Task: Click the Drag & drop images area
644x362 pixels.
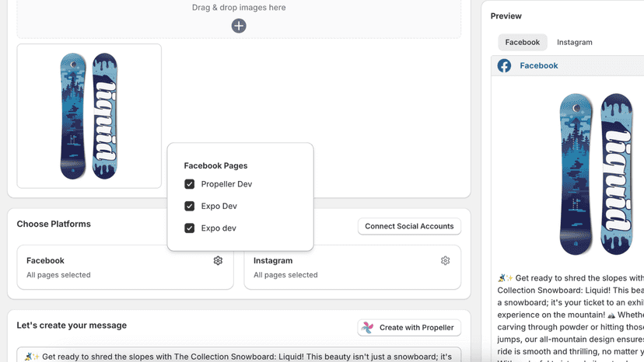Action: pos(239,19)
